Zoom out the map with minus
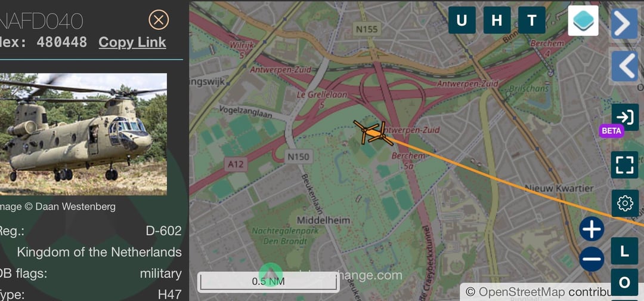644x301 pixels. (592, 259)
